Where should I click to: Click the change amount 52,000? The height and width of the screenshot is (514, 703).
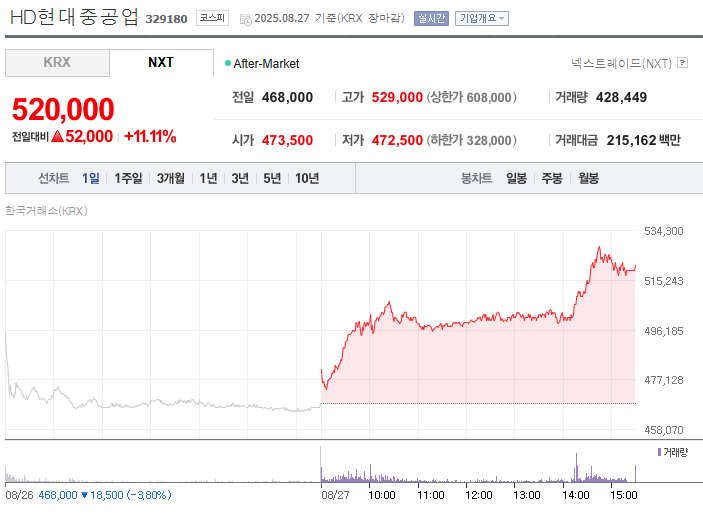pos(89,136)
